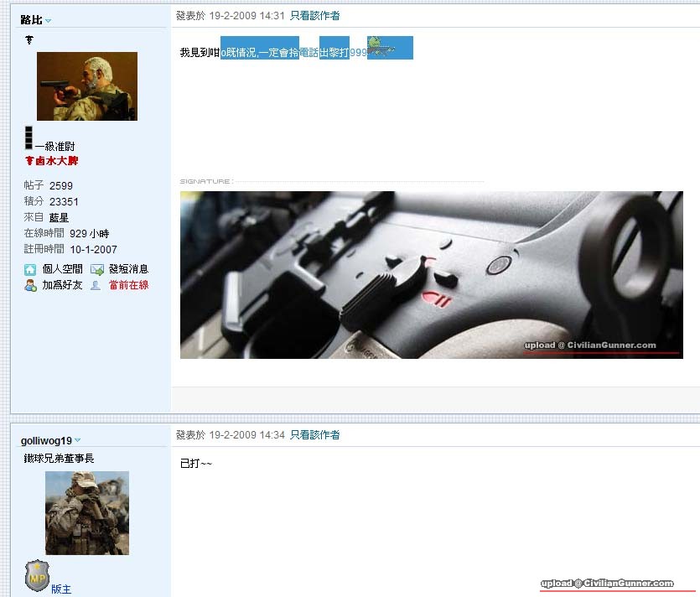Click the small medal icon under 路比's name
The height and width of the screenshot is (597, 700).
click(29, 40)
